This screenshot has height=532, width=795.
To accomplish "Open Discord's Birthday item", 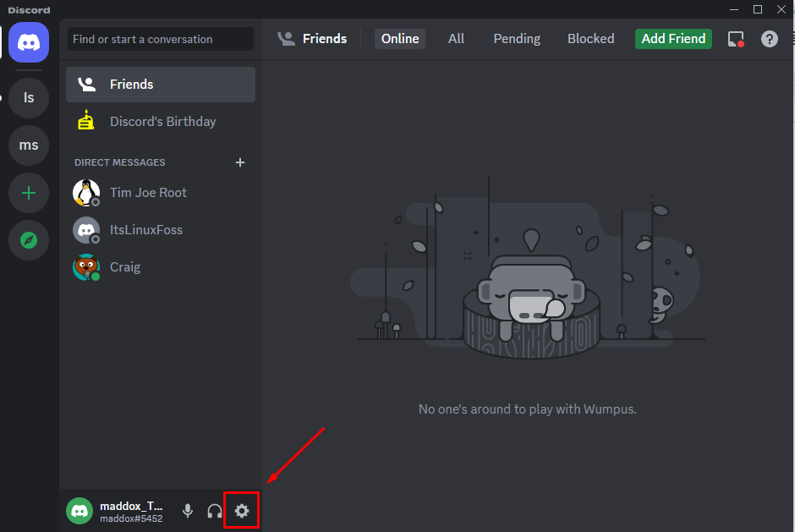I will [160, 122].
